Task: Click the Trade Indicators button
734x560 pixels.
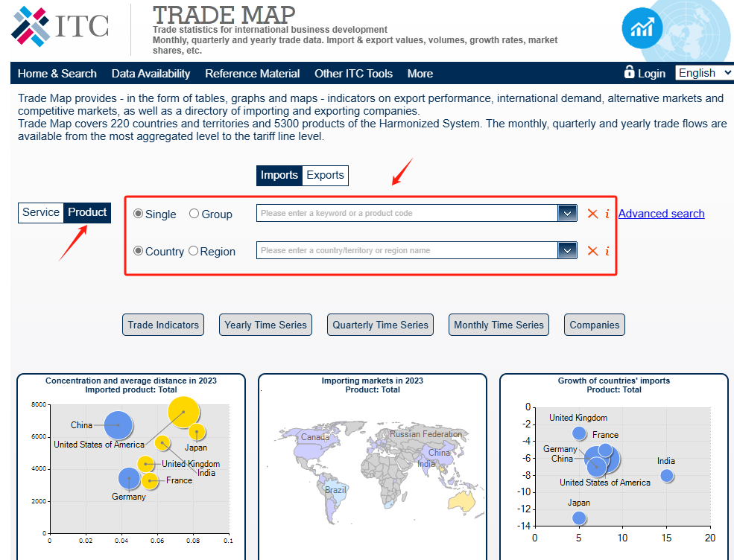Action: pos(163,325)
